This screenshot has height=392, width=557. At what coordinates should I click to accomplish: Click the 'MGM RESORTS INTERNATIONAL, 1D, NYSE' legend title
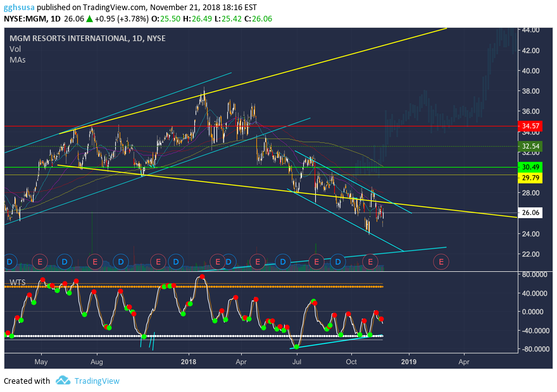pos(87,39)
